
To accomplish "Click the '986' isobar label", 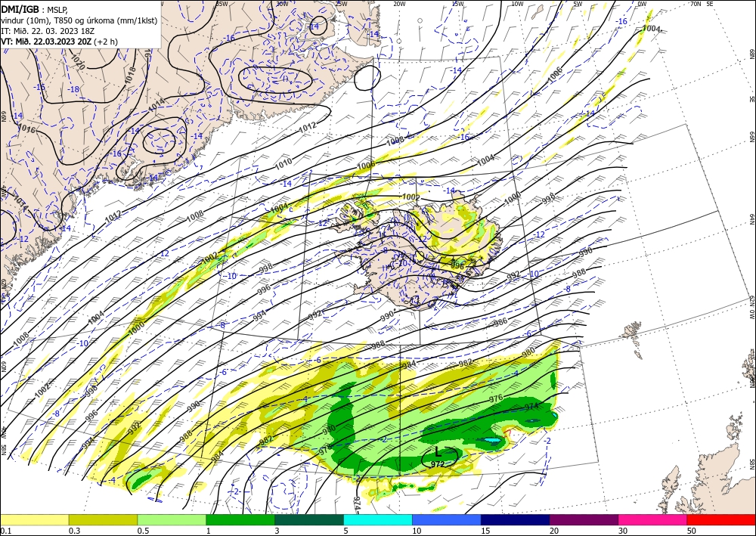I will [500, 321].
